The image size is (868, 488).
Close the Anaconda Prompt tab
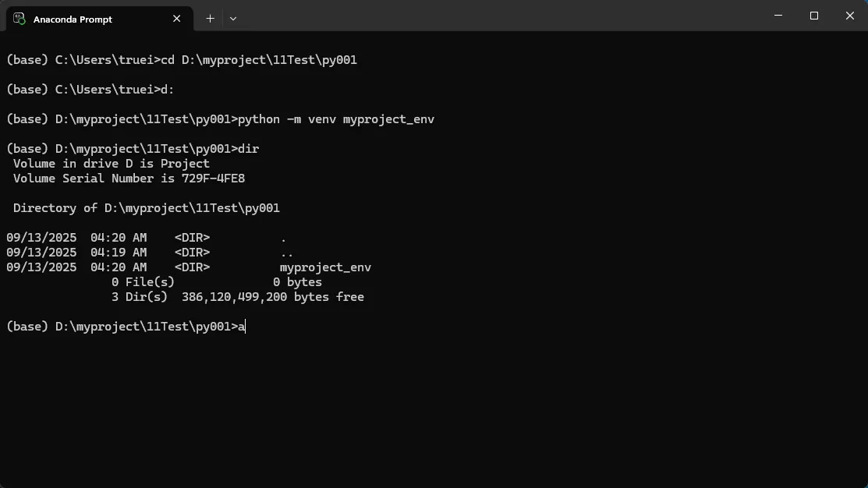[x=177, y=18]
